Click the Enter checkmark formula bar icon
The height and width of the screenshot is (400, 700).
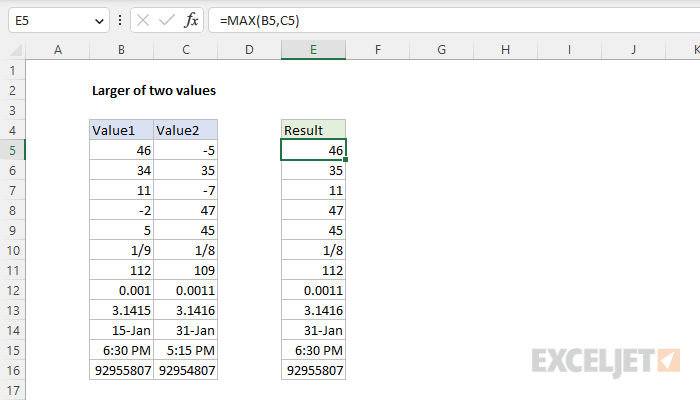click(167, 20)
